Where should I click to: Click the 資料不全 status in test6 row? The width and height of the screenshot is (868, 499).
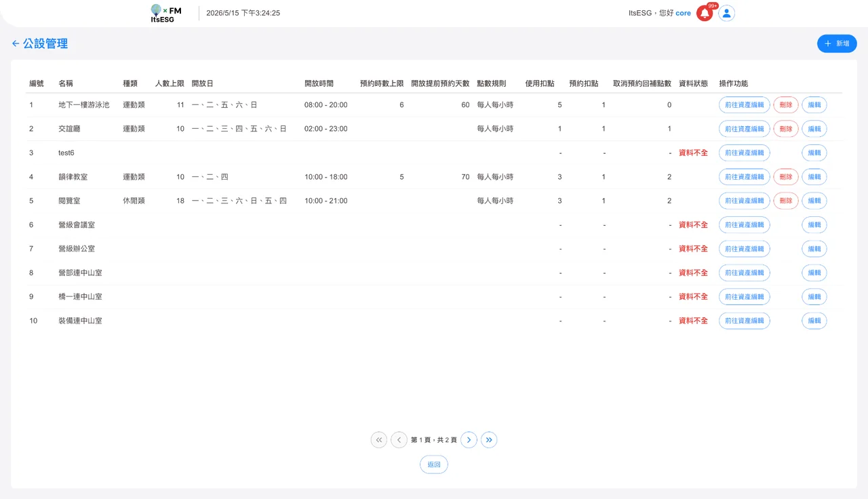[x=693, y=153]
